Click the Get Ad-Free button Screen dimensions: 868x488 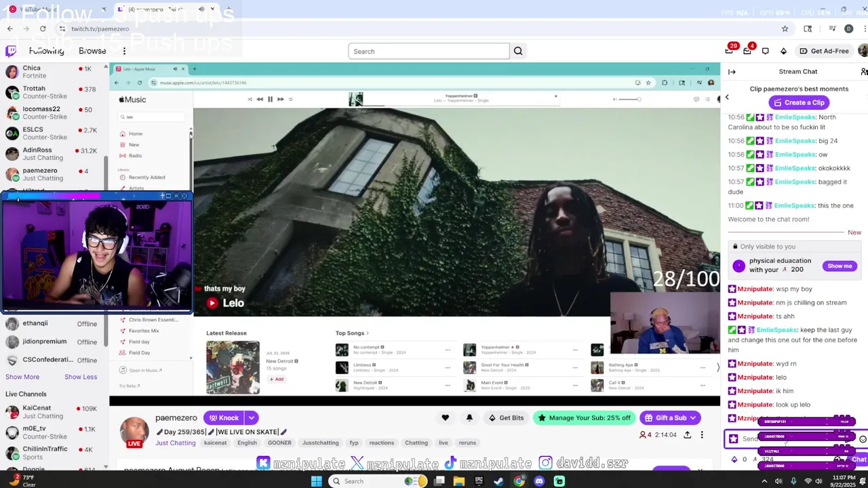pyautogui.click(x=824, y=51)
